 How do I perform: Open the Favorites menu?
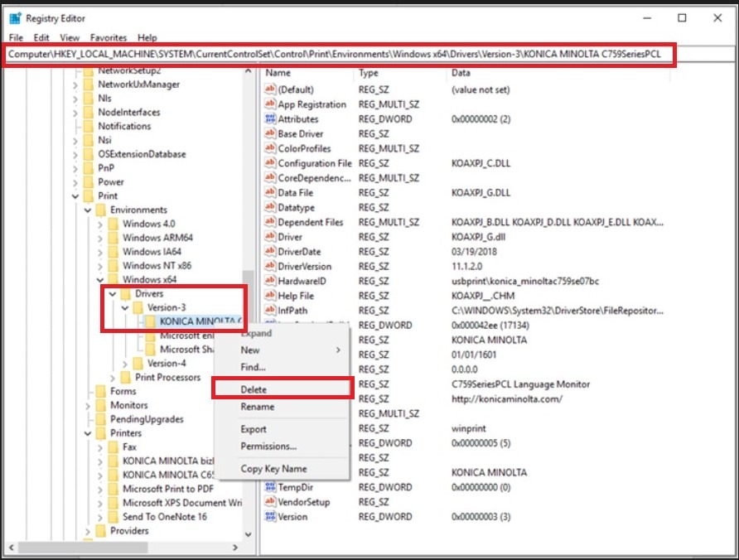(x=109, y=38)
